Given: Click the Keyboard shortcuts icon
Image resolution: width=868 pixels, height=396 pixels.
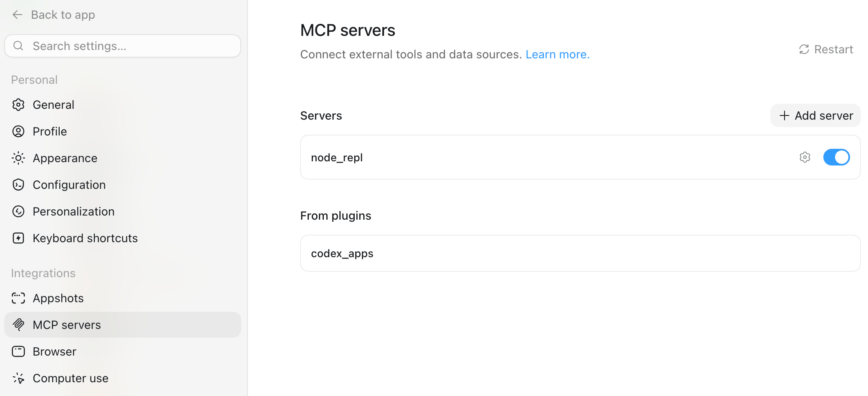Looking at the screenshot, I should tap(18, 238).
